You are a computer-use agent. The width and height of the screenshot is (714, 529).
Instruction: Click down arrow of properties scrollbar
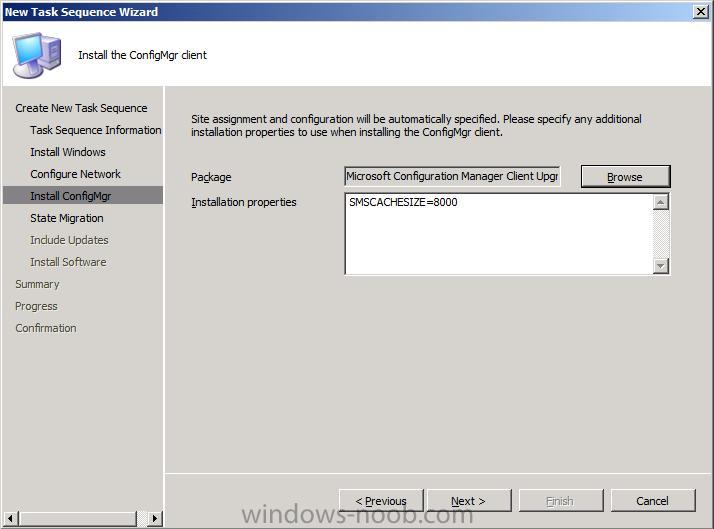[x=661, y=265]
